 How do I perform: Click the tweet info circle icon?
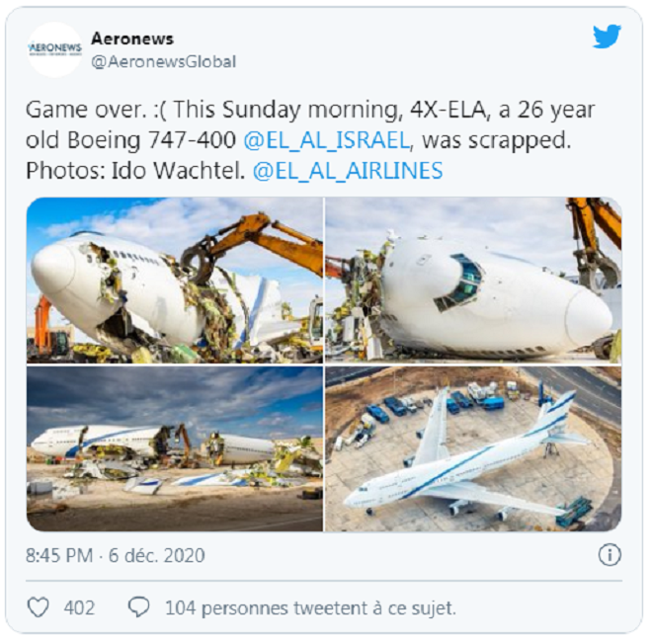(610, 555)
